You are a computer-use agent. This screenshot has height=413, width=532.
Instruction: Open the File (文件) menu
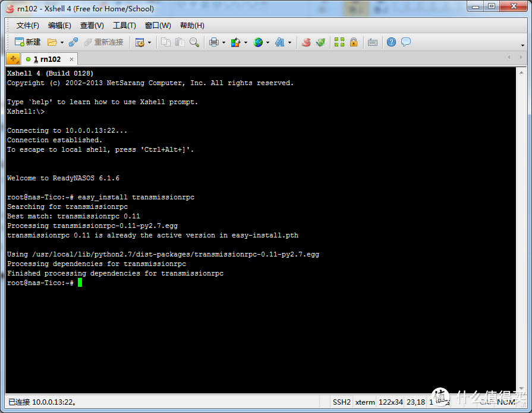coord(28,26)
